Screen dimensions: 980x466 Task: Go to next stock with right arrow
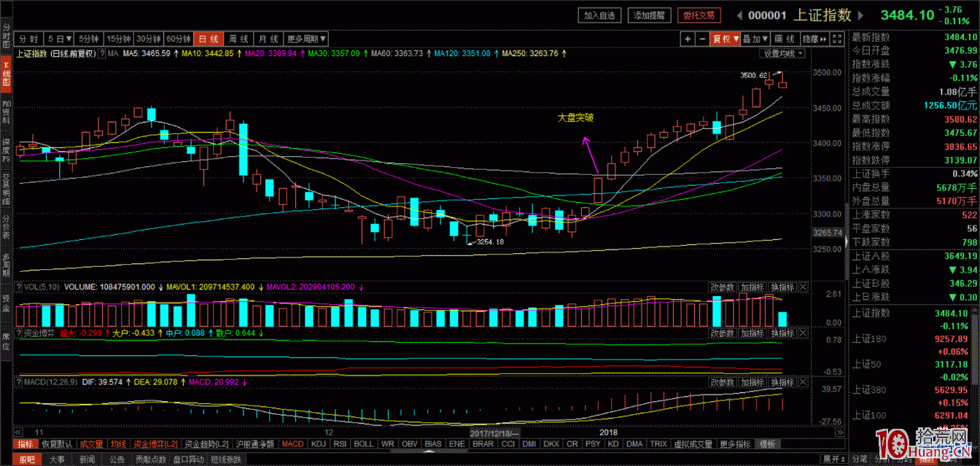(x=861, y=15)
